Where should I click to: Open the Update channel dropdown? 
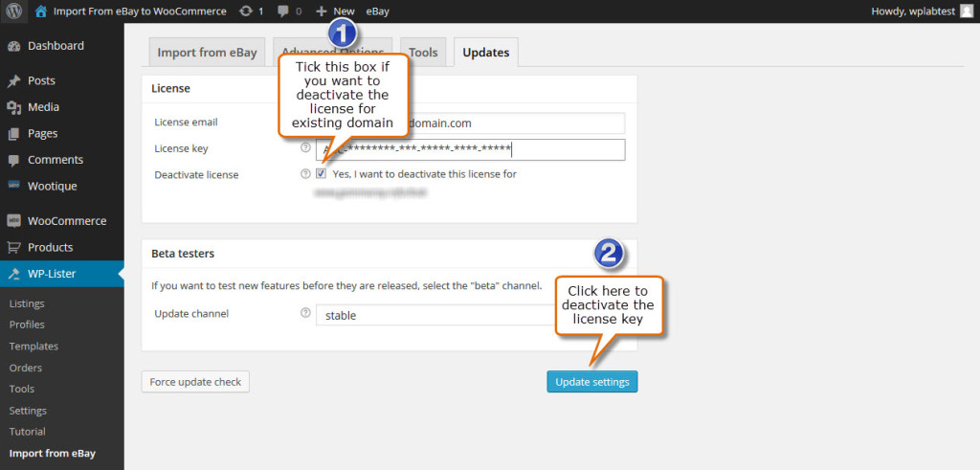pos(437,315)
